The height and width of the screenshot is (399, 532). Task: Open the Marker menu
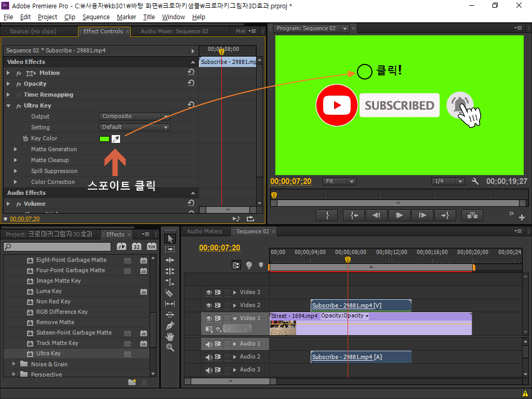(x=127, y=17)
